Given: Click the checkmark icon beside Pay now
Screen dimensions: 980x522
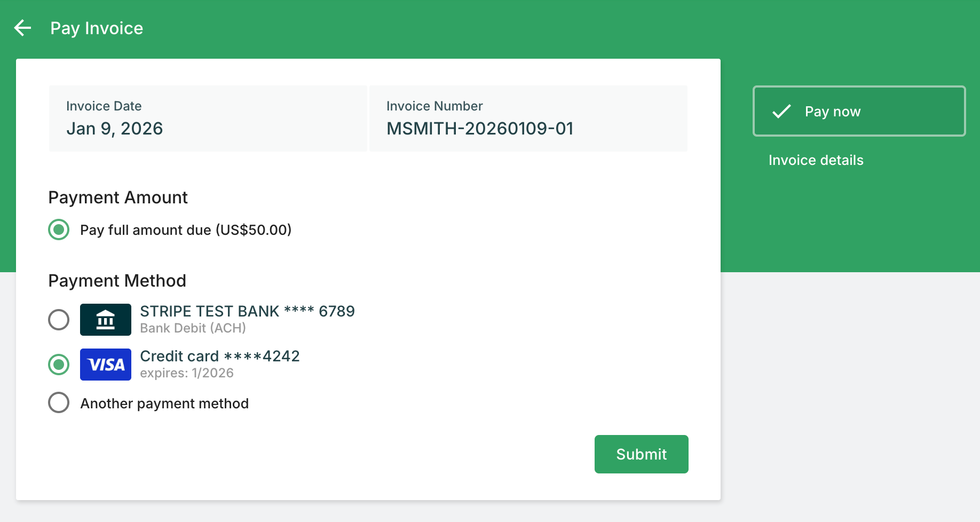Looking at the screenshot, I should click(781, 112).
